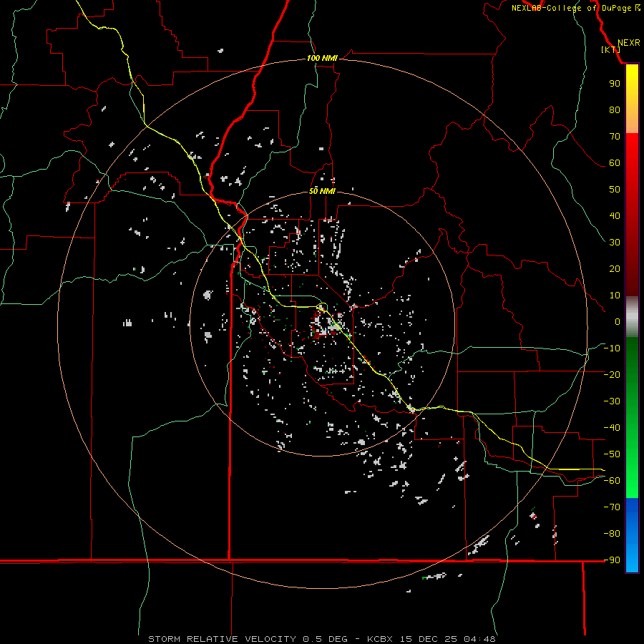Viewport: 644px width, 644px height.
Task: Click the -40 value on the velocity scale
Action: (612, 428)
